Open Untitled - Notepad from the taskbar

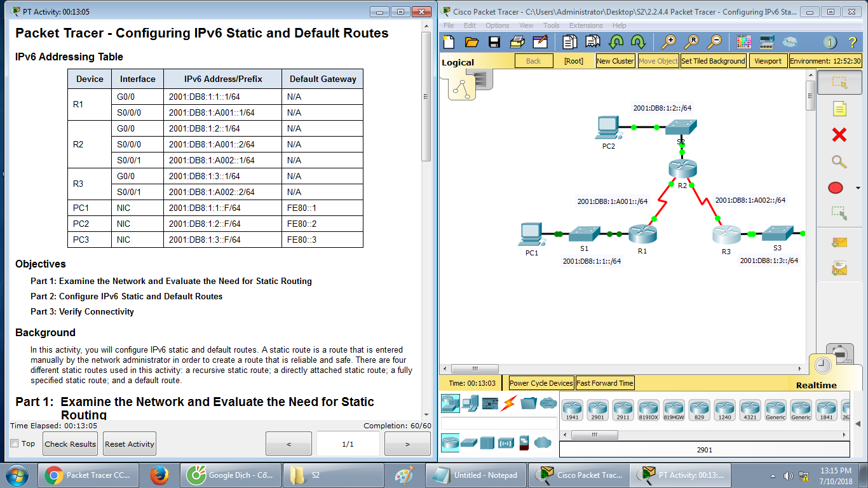[x=477, y=475]
